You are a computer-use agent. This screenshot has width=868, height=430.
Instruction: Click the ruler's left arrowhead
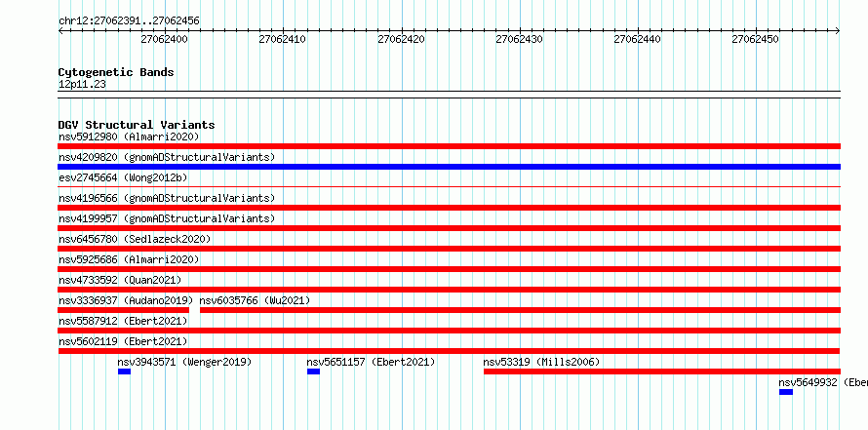tap(60, 31)
